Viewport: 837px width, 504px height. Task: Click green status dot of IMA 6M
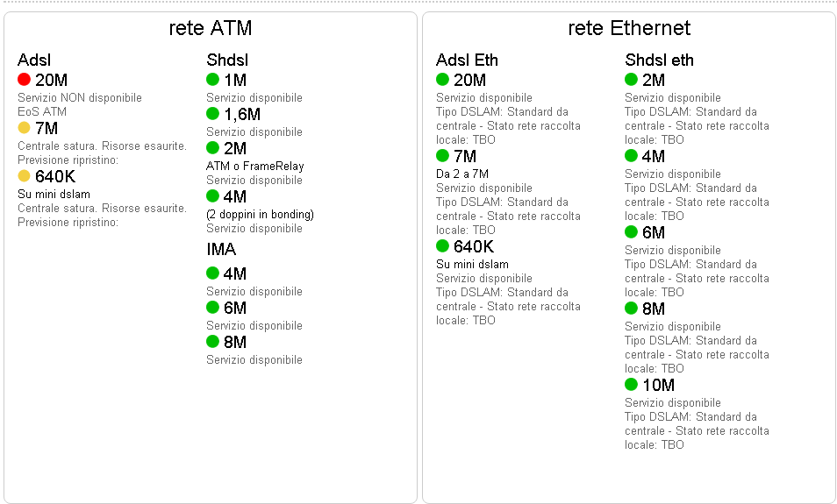(x=212, y=307)
